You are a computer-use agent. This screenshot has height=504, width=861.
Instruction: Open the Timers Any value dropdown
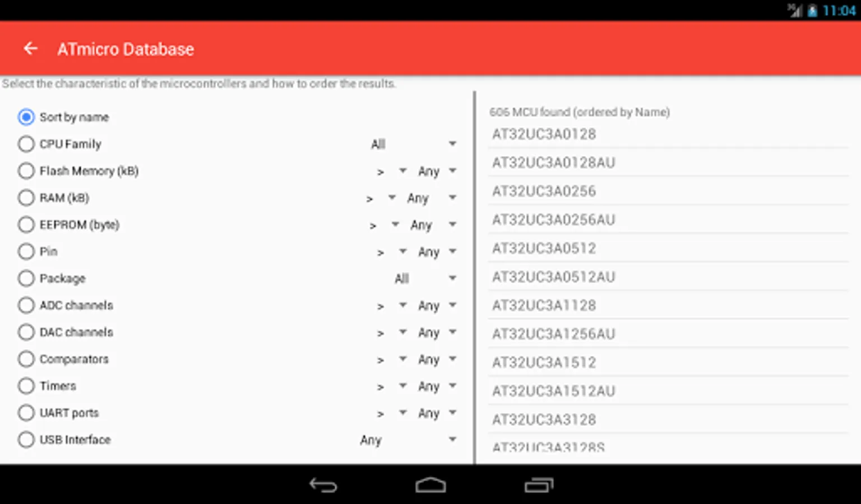tap(436, 386)
